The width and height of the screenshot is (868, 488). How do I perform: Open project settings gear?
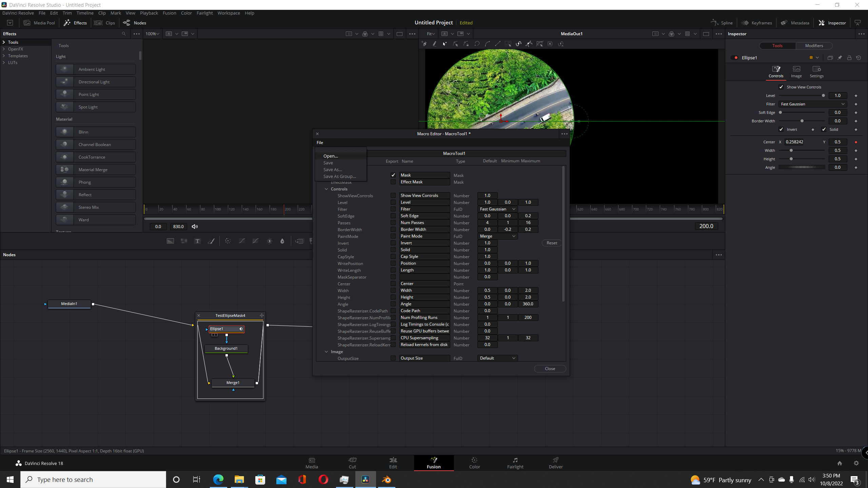856,463
